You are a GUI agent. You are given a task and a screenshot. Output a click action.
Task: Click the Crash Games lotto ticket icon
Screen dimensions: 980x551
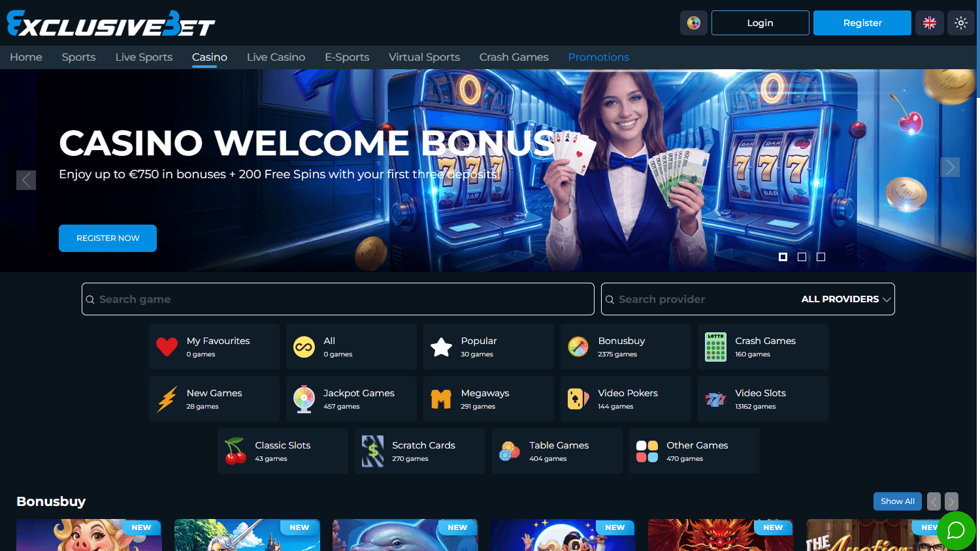(x=715, y=347)
